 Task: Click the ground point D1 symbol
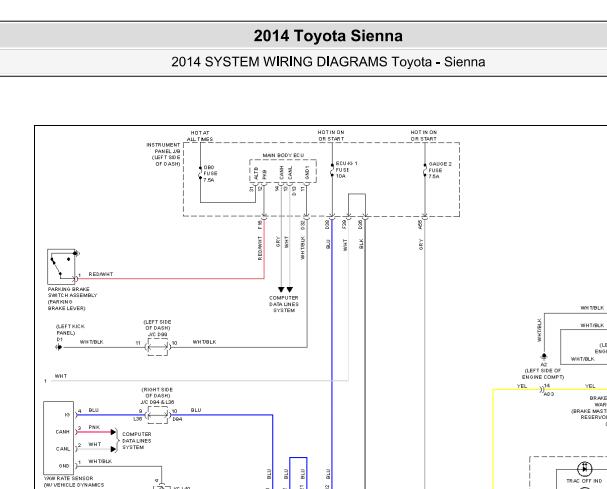(58, 347)
